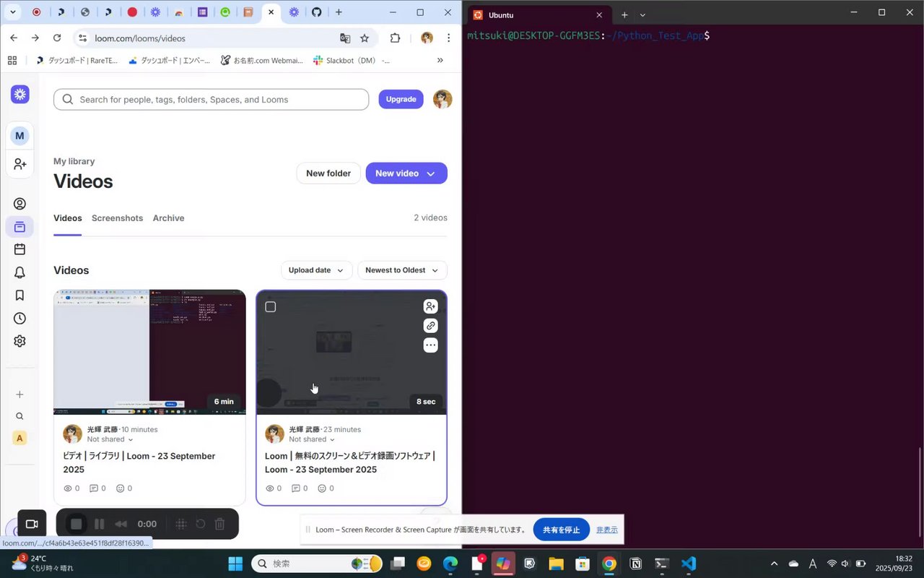Click the Google Translate icon in address bar

[x=345, y=38]
